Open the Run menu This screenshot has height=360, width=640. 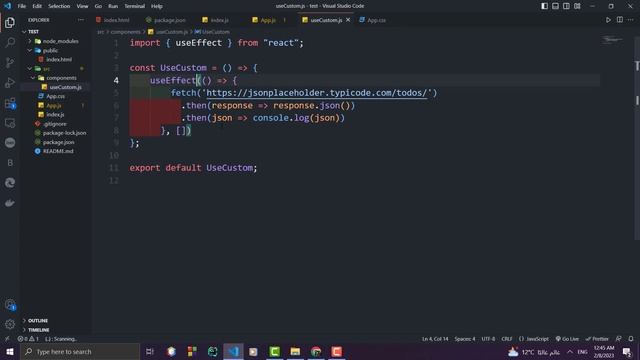pyautogui.click(x=113, y=6)
